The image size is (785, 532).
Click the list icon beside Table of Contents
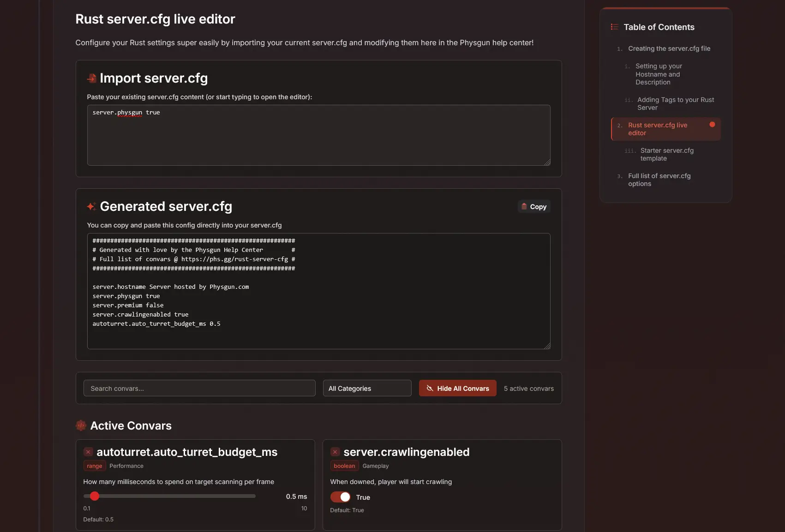click(614, 27)
